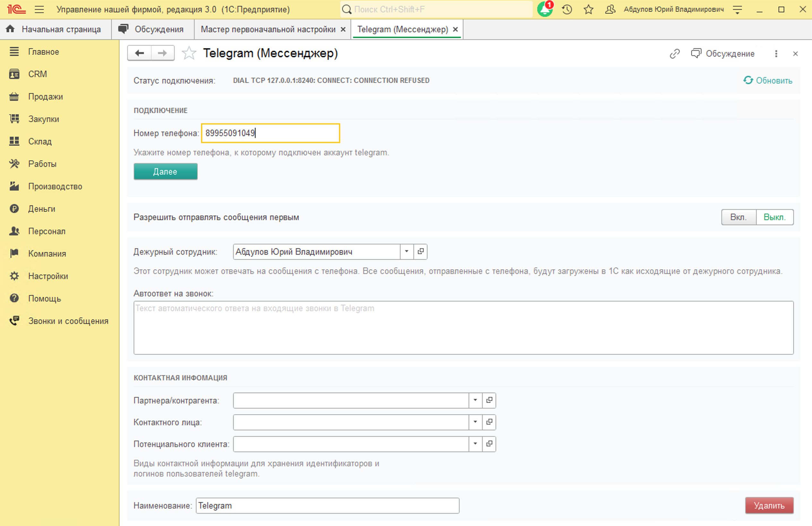Click user name Абдулов Юрий Владимирович
The width and height of the screenshot is (812, 526).
click(674, 9)
